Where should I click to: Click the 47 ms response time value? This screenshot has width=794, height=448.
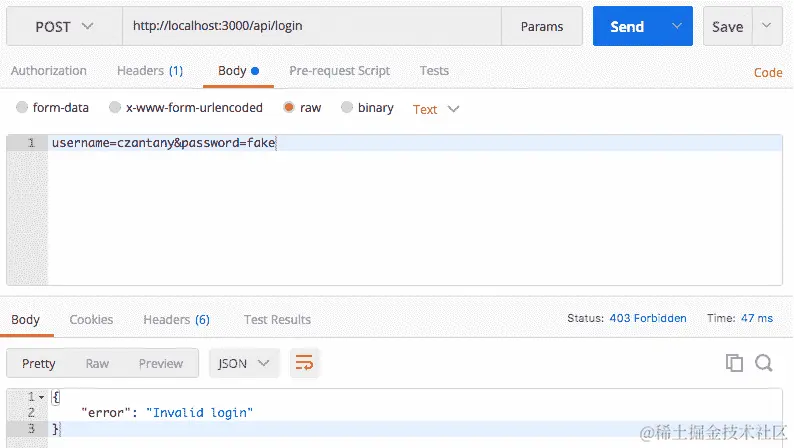click(757, 318)
